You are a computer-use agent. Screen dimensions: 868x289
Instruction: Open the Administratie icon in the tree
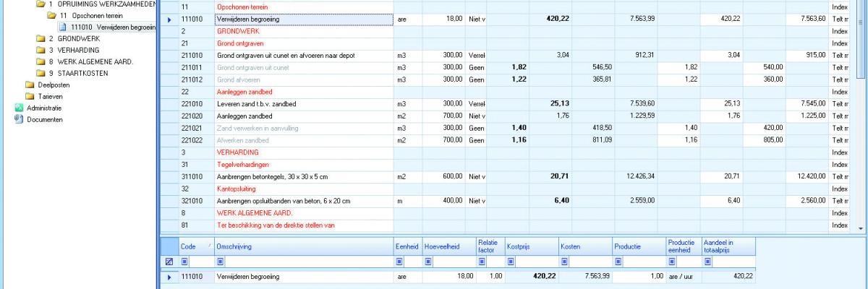point(20,108)
